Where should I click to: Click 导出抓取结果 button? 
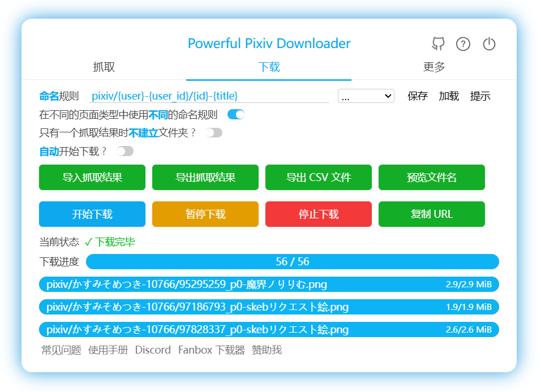point(205,177)
